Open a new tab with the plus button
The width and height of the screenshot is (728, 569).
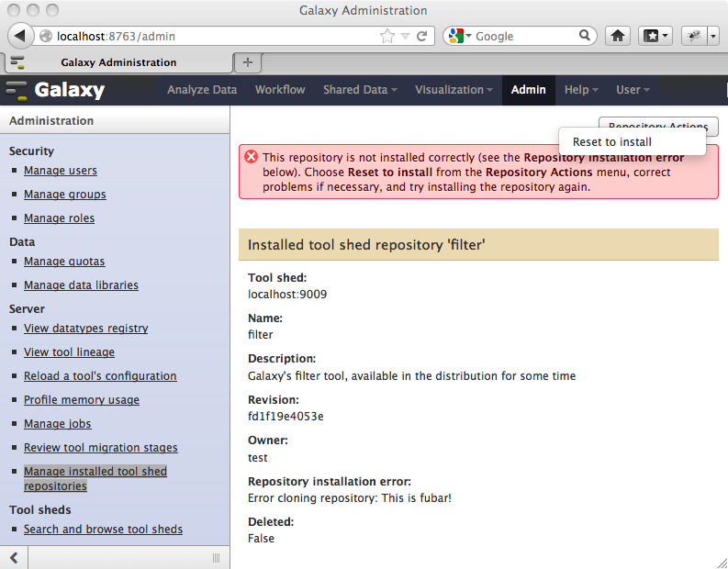click(248, 62)
